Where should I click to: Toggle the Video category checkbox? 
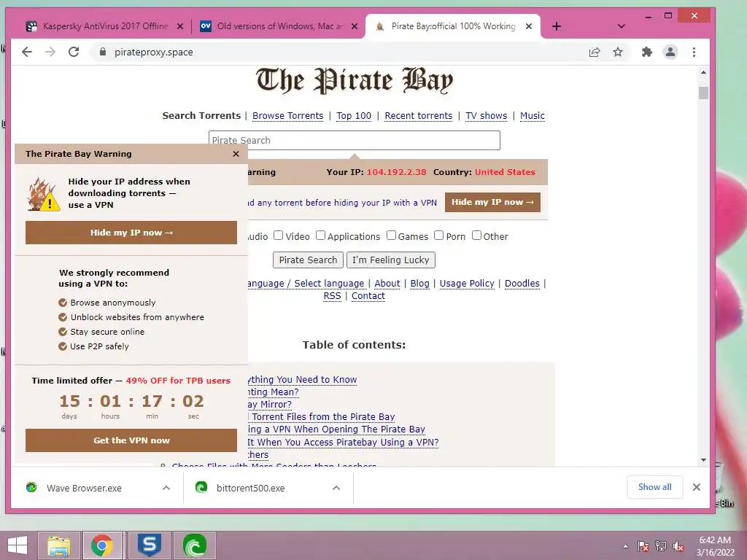point(278,236)
